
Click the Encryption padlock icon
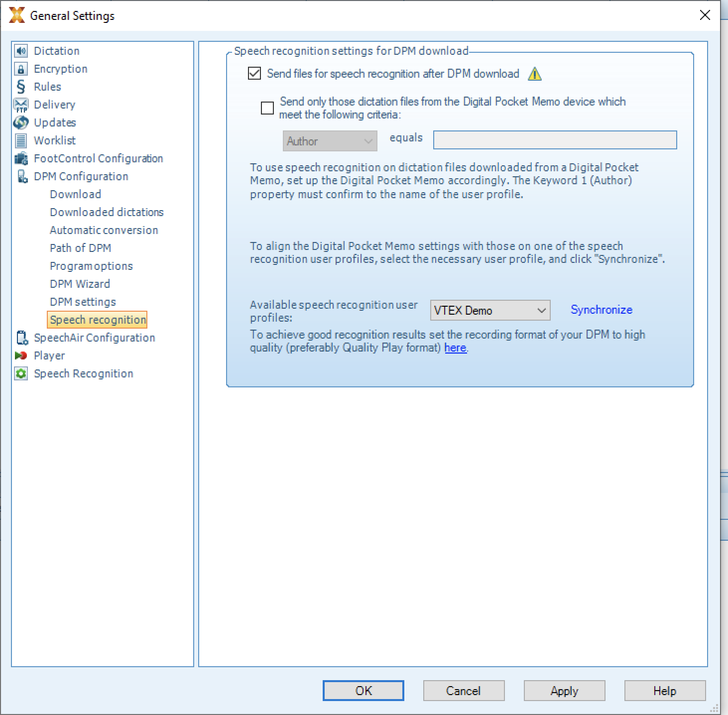[x=21, y=69]
